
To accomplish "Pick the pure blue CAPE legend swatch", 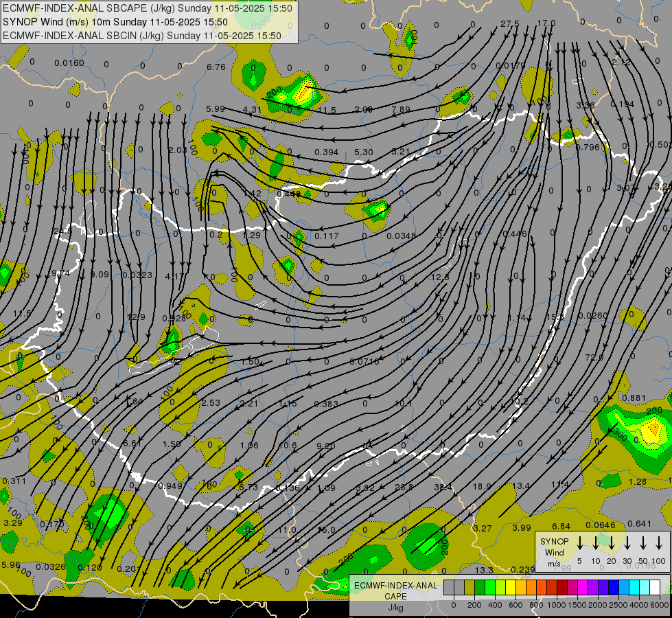I will (614, 587).
